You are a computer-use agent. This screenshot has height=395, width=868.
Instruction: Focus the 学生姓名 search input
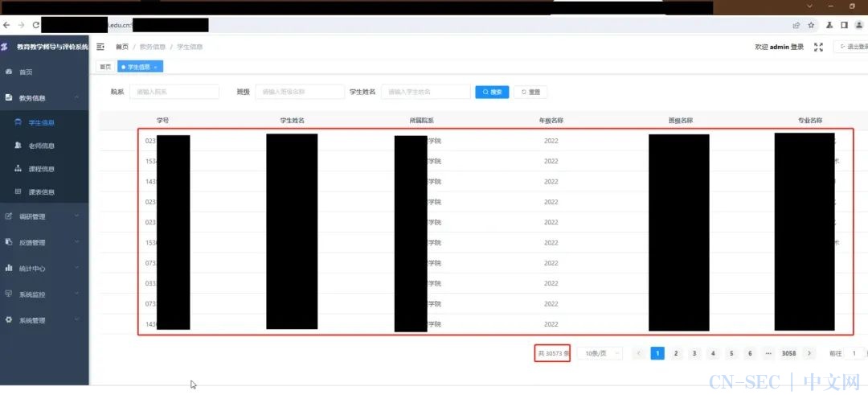pos(426,92)
